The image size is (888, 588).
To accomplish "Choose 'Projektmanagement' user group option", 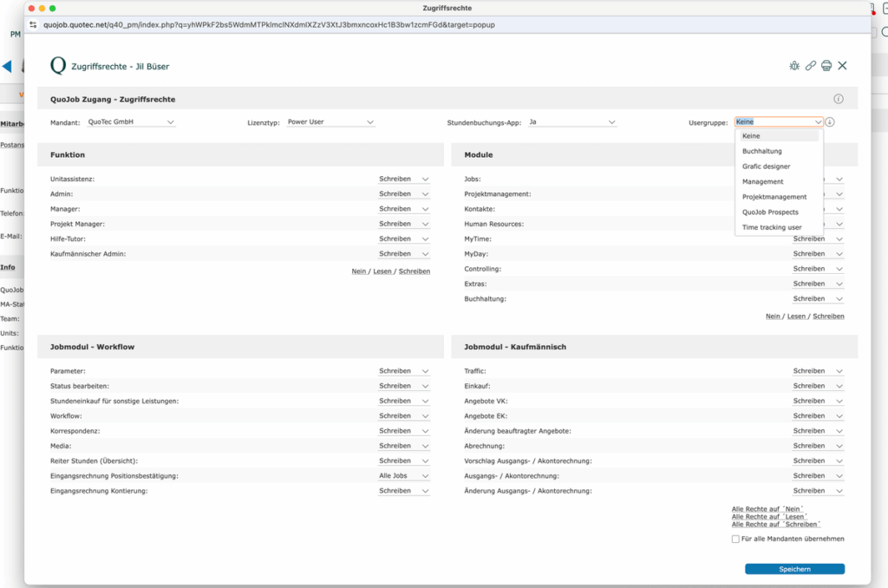I will click(774, 197).
